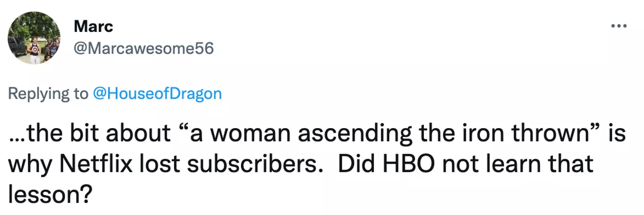
Task: Click the word 'Netflix' in the tweet
Action: pos(96,164)
